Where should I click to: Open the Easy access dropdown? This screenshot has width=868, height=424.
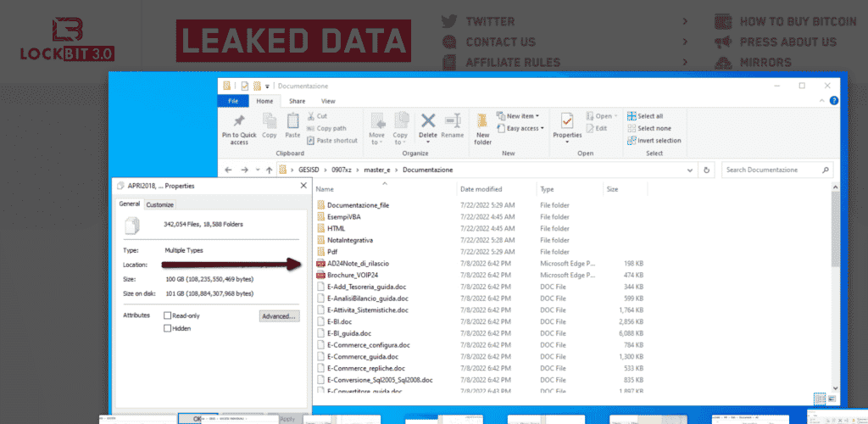(x=520, y=128)
